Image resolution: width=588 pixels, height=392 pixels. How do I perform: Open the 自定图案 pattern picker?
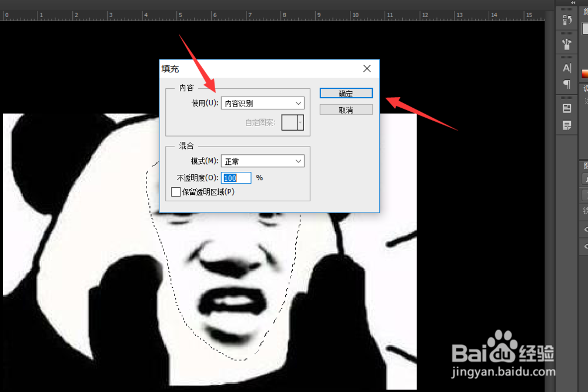point(292,122)
